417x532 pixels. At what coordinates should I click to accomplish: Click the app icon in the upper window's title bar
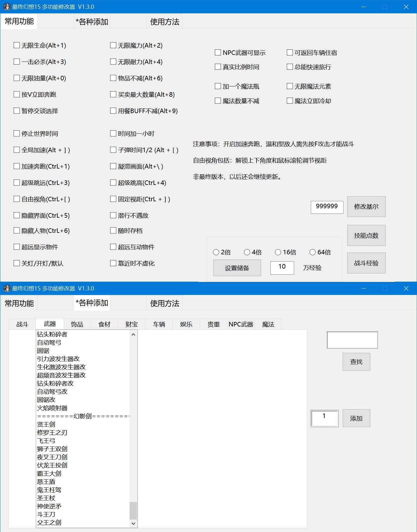point(7,7)
